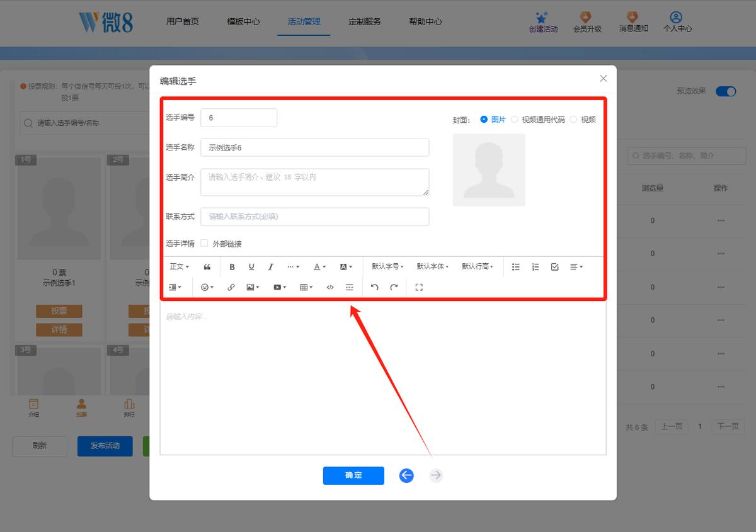Select the 排行 tab in the preview
Screen dimensions: 756x532
129,408
